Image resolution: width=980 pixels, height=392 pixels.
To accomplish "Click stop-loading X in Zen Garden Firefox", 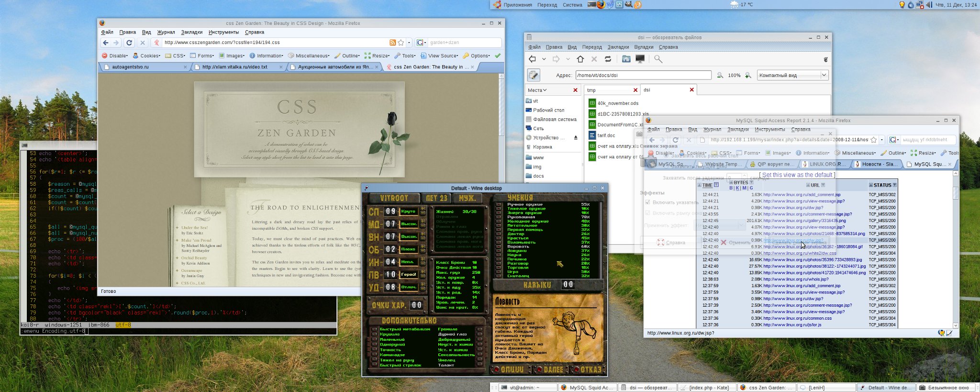I will (x=142, y=43).
